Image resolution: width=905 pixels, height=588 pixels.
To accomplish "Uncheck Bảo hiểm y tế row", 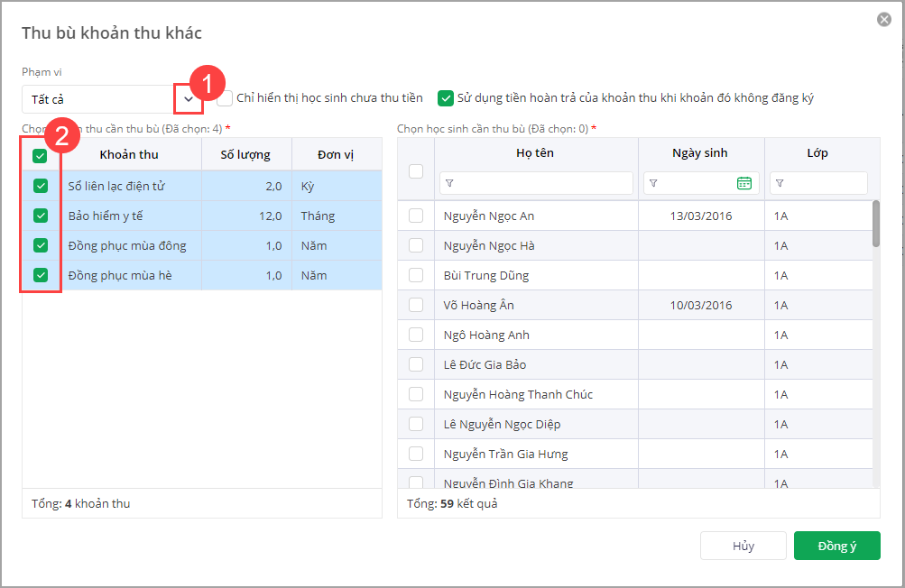I will (x=41, y=216).
